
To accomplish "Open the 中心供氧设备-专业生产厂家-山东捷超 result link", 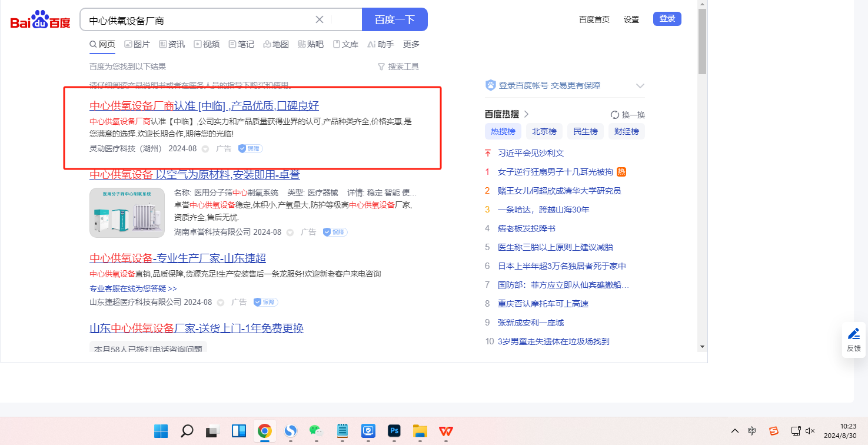I will pyautogui.click(x=178, y=258).
